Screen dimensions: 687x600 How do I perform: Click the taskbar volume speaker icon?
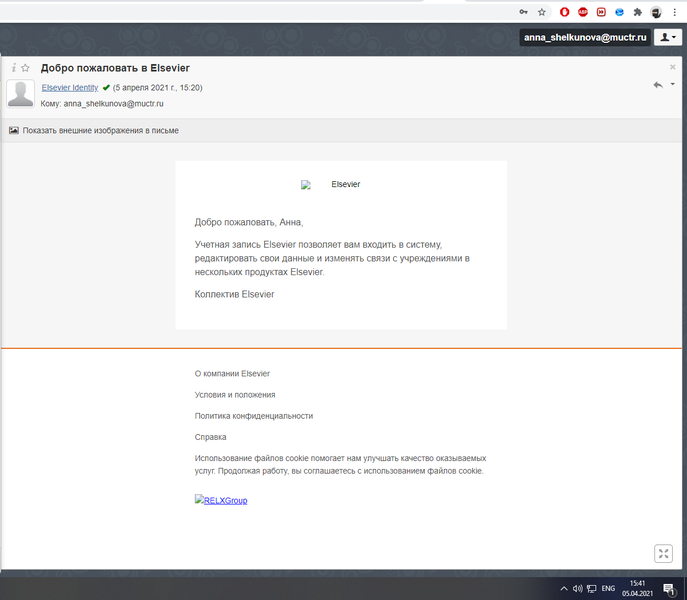click(x=578, y=589)
